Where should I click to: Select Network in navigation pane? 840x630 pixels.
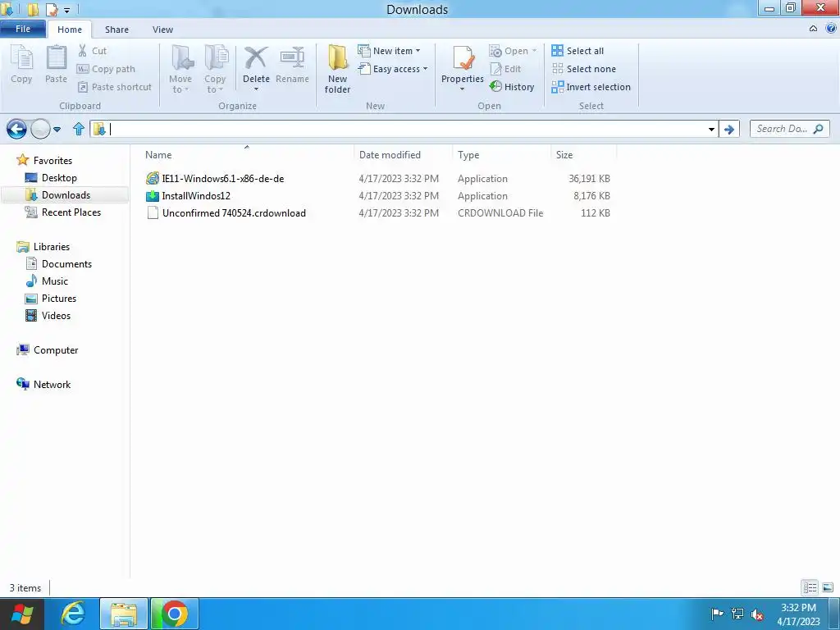tap(52, 384)
